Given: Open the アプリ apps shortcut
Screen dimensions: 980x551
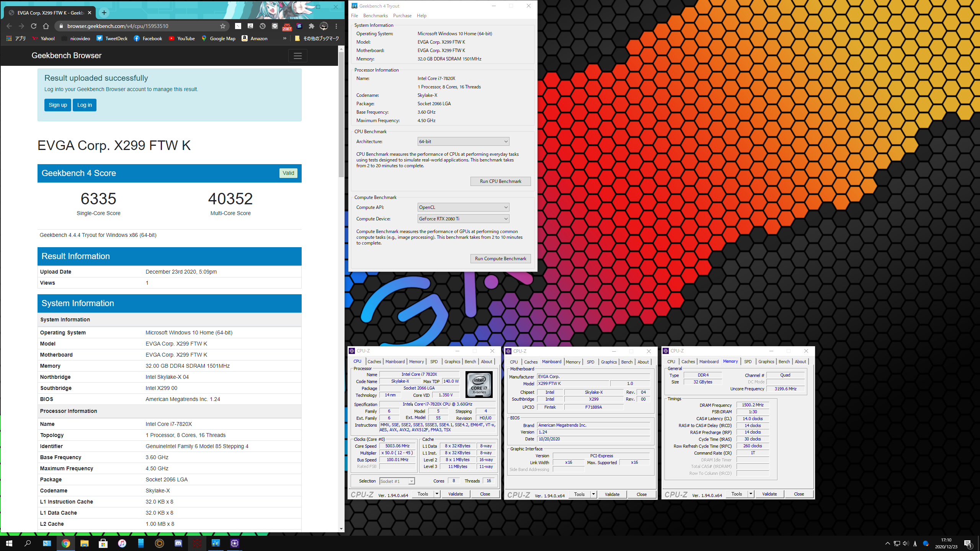Looking at the screenshot, I should [16, 38].
